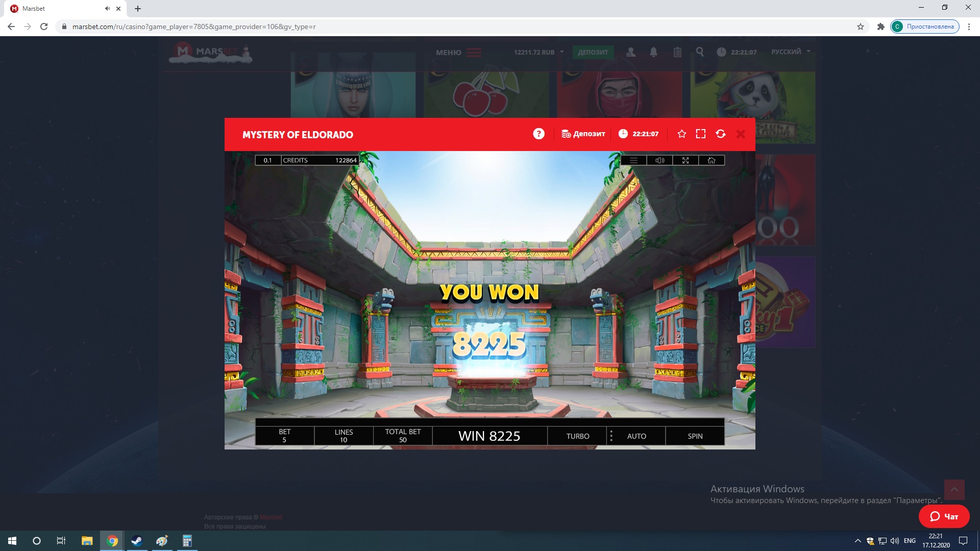This screenshot has width=980, height=551.
Task: Open the clipboard bet history icon
Action: (677, 52)
